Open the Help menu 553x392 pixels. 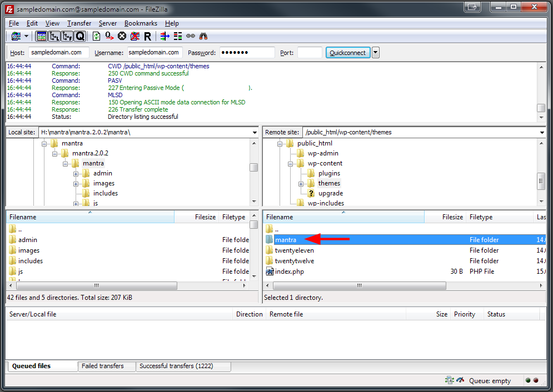coord(172,23)
